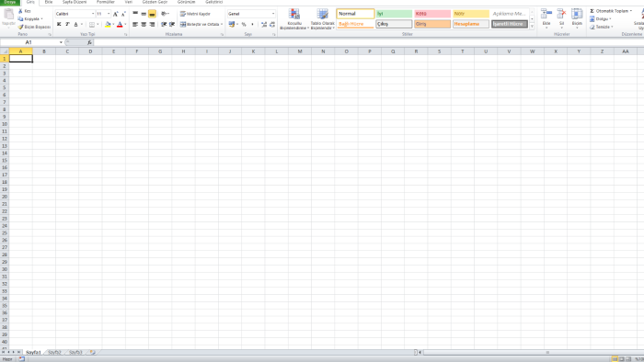Expand the cell styles gallery
Viewport: 644px width, 362px height.
click(532, 27)
